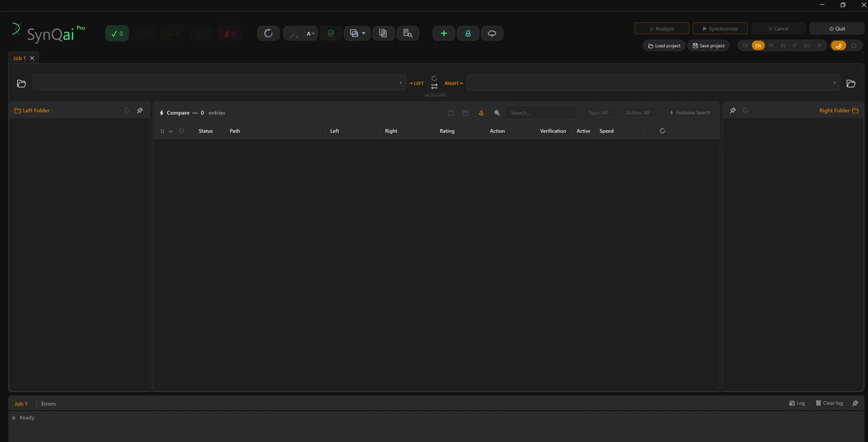Click the Analyze button

[662, 28]
